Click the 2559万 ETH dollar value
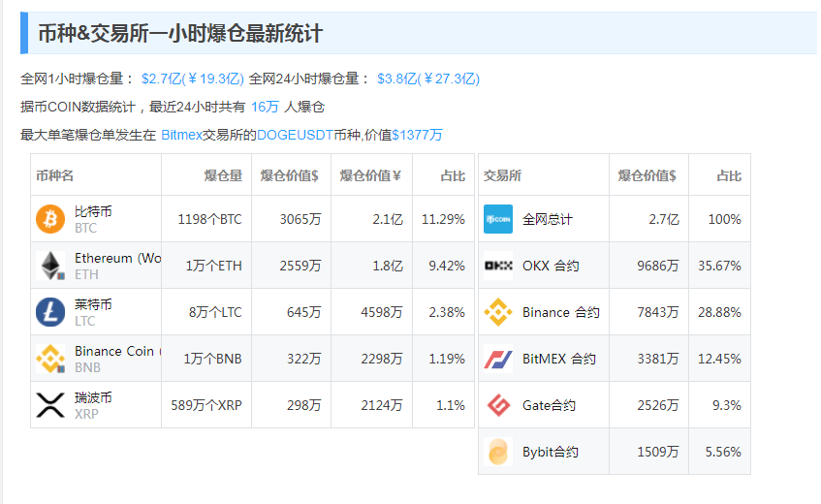Viewport: 821px width, 504px height. coord(300,266)
